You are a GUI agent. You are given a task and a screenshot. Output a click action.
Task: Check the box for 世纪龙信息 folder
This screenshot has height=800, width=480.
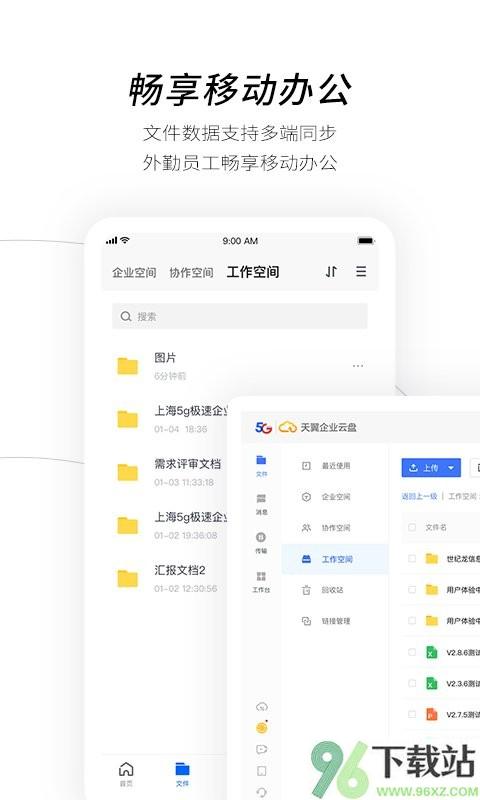412,559
